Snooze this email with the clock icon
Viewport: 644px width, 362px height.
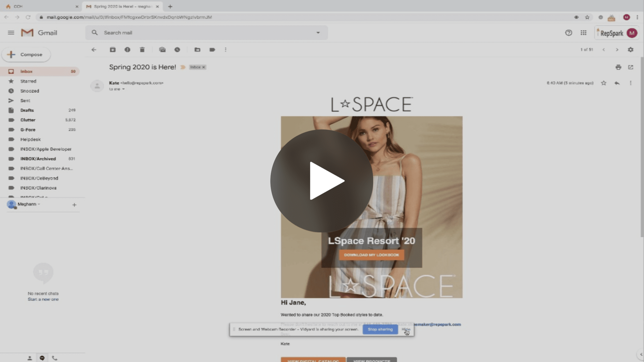[177, 50]
